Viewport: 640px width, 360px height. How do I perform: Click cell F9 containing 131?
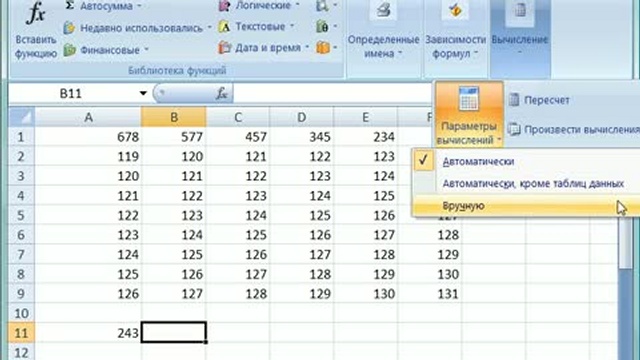[429, 293]
